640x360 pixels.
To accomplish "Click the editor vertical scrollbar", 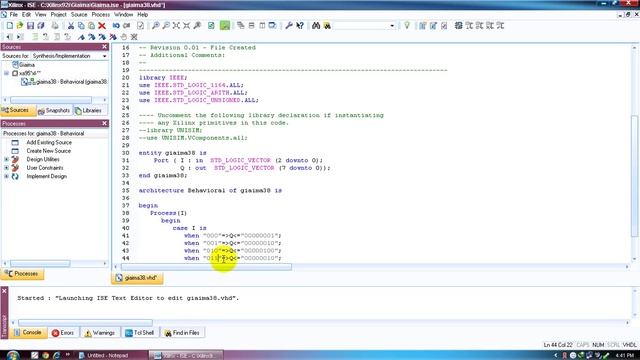I will point(634,176).
